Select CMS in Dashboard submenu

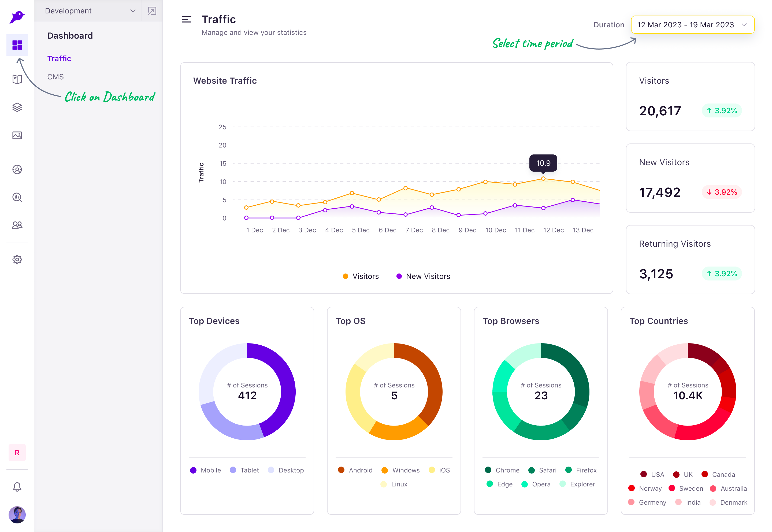pyautogui.click(x=55, y=77)
